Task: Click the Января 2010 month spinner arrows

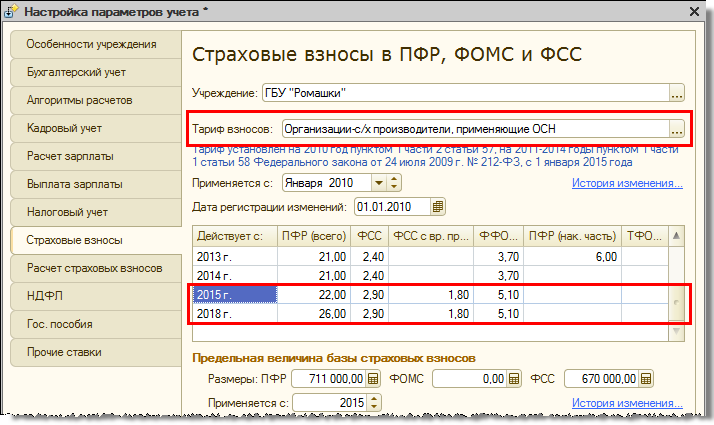Action: click(x=394, y=183)
